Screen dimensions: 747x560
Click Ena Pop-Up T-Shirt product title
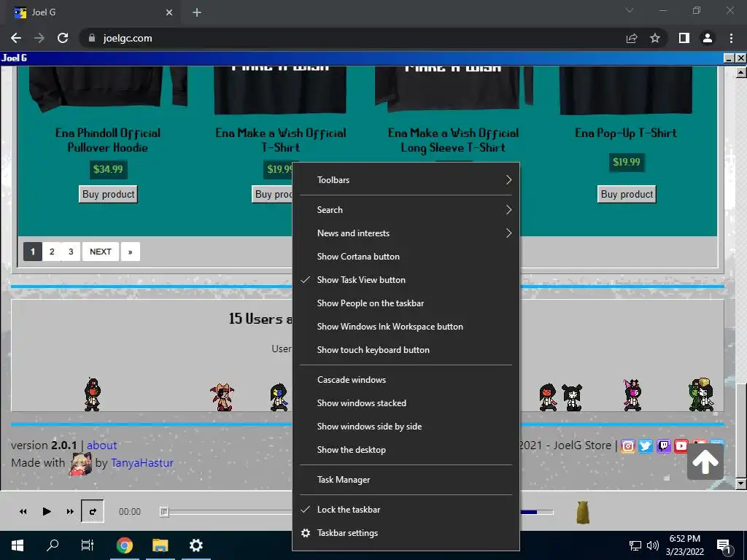625,133
